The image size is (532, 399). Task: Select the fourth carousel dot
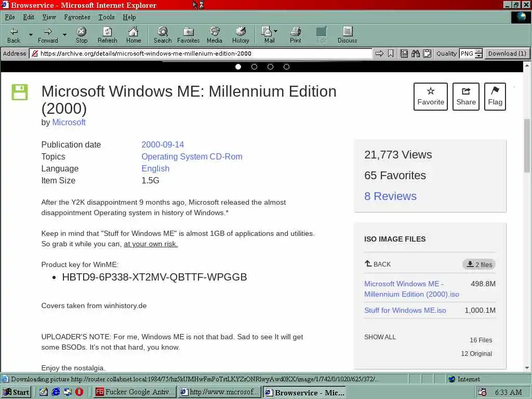tap(286, 67)
